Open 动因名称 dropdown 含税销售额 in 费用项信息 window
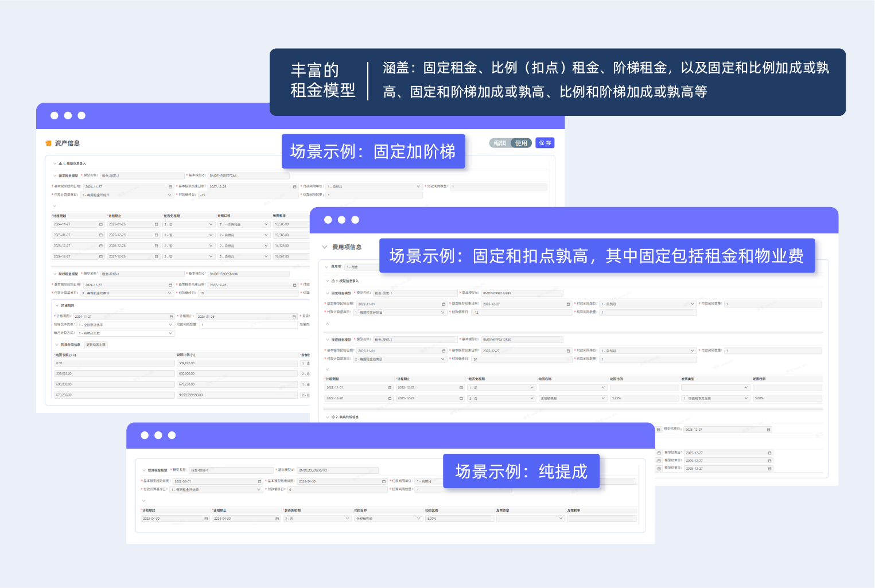875x588 pixels. 573,398
